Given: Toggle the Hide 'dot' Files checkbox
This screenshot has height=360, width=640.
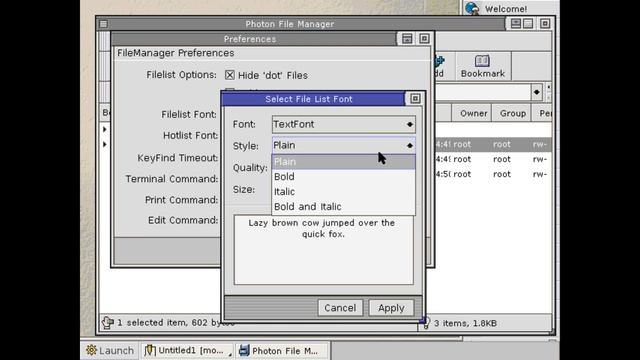Looking at the screenshot, I should tap(230, 75).
